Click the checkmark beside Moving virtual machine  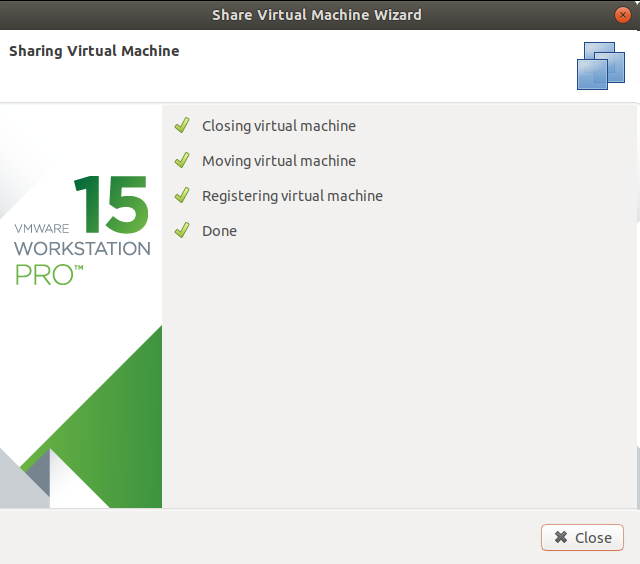(182, 160)
